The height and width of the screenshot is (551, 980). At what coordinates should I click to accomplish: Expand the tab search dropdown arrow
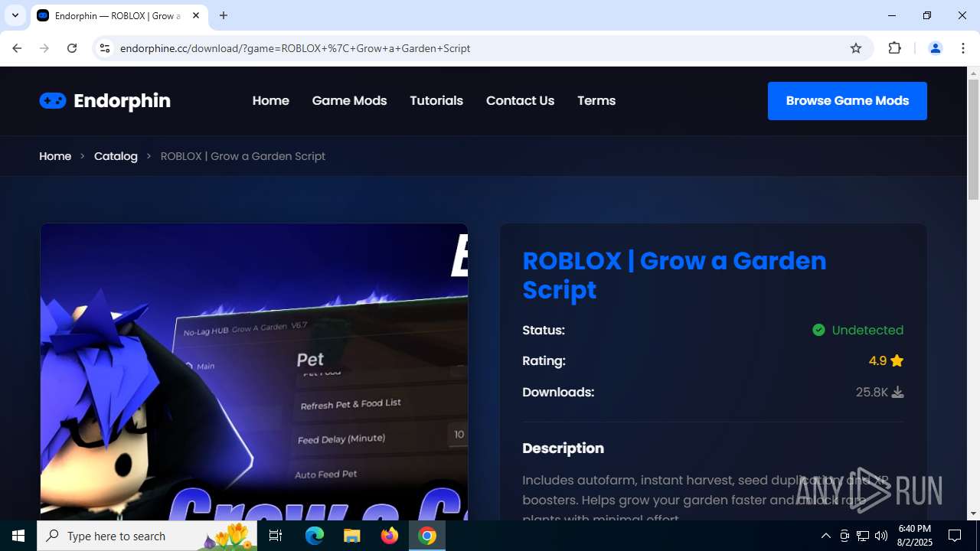pyautogui.click(x=15, y=15)
